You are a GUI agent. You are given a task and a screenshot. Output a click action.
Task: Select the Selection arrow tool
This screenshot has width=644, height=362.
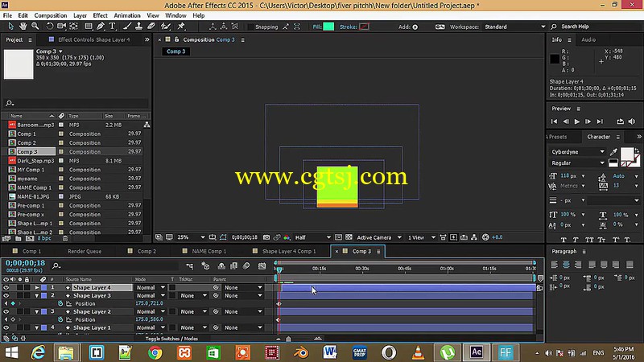click(10, 27)
